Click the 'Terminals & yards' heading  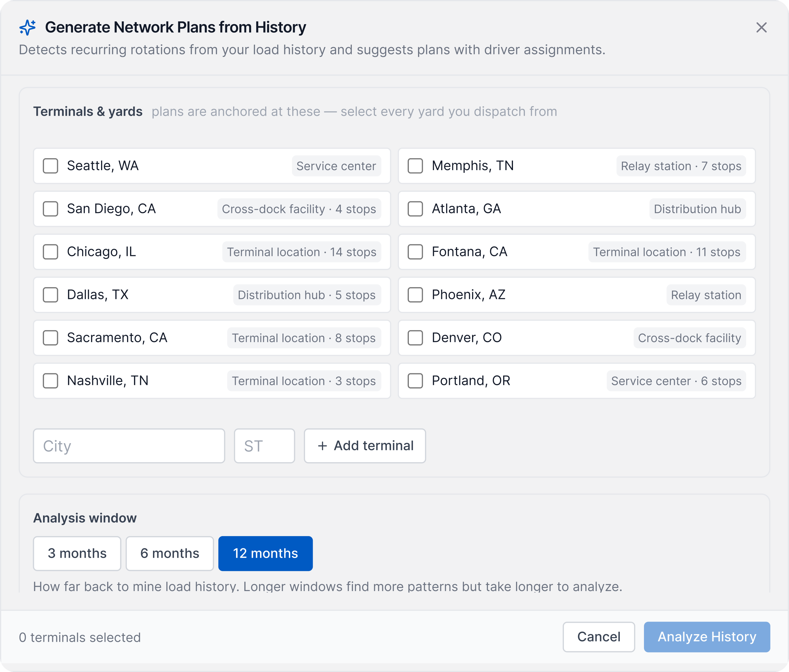pos(88,111)
